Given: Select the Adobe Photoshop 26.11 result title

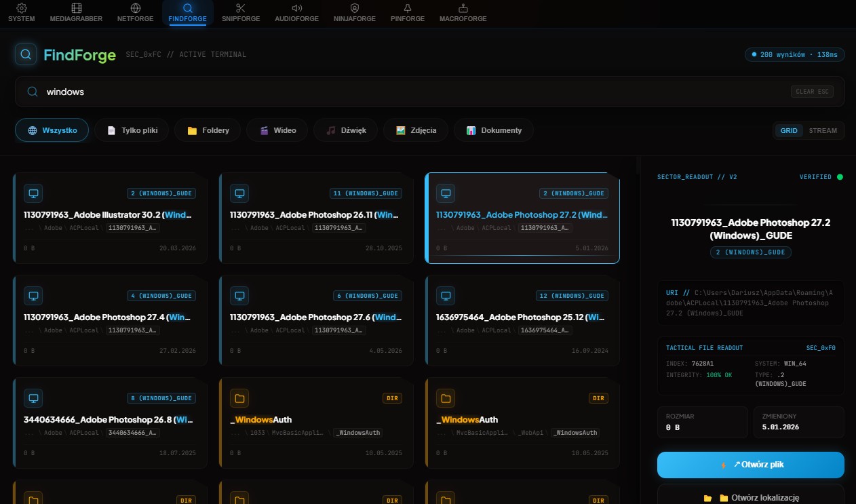Looking at the screenshot, I should 315,215.
